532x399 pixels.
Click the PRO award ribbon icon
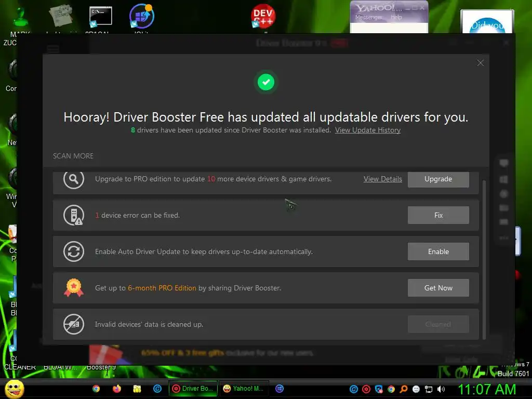pyautogui.click(x=74, y=288)
